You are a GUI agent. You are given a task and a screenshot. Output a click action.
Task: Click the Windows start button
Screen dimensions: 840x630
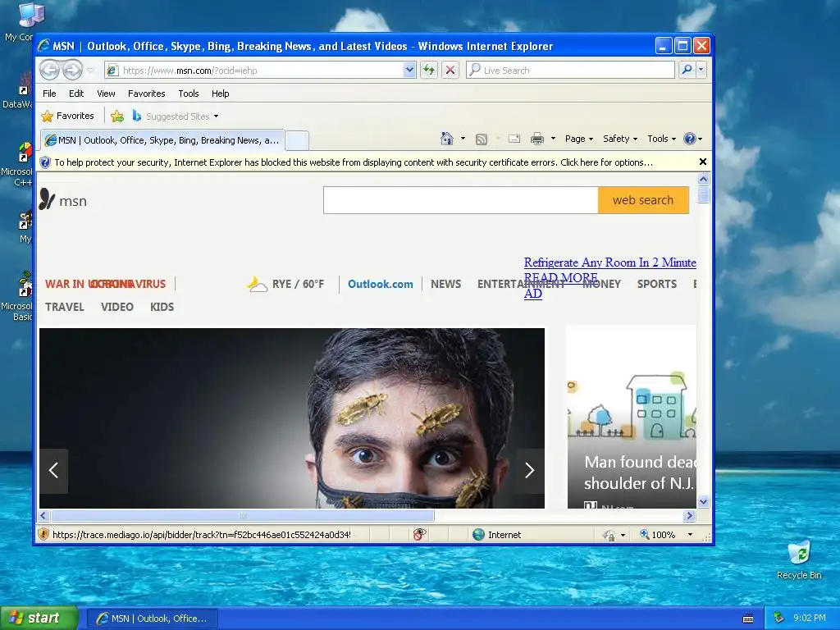point(39,619)
